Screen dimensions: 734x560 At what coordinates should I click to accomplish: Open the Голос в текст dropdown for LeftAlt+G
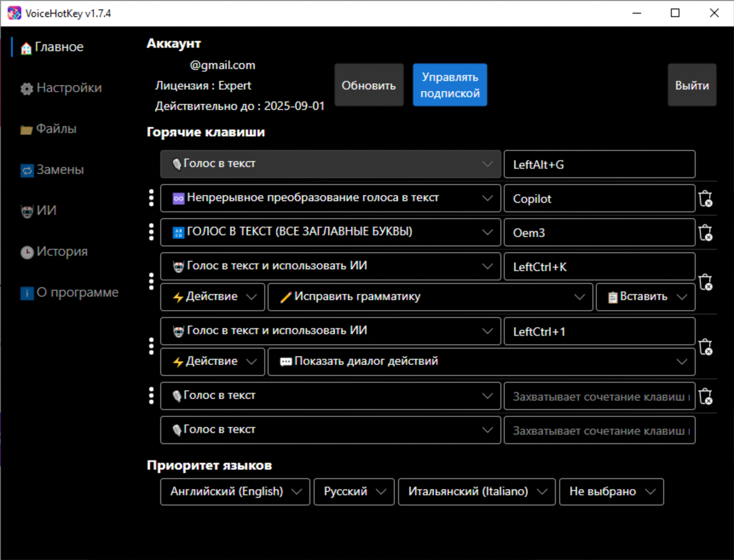(330, 164)
